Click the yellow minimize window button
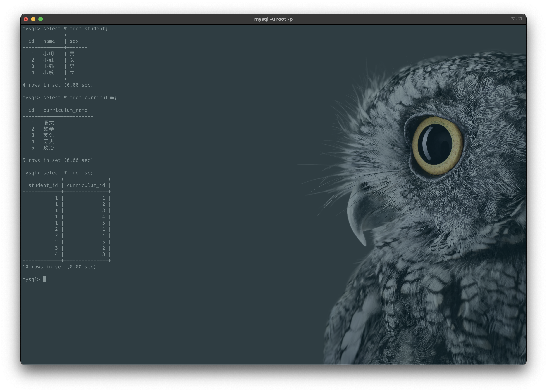 coord(33,19)
